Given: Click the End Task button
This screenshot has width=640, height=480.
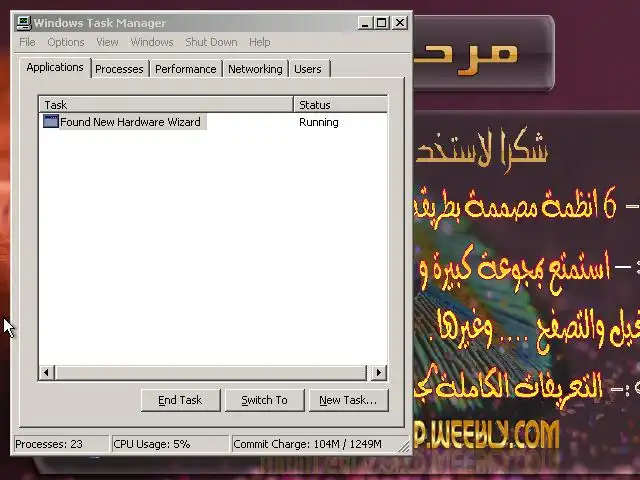Looking at the screenshot, I should [x=180, y=400].
